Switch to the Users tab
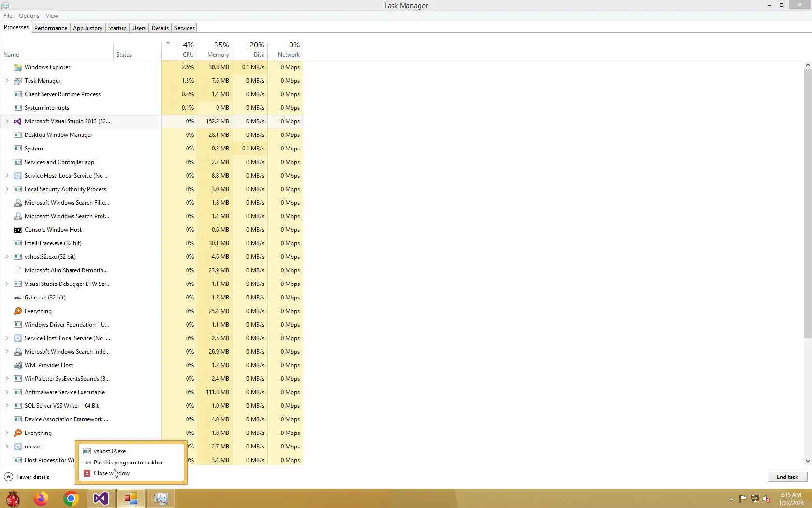Viewport: 812px width, 508px height. point(139,28)
